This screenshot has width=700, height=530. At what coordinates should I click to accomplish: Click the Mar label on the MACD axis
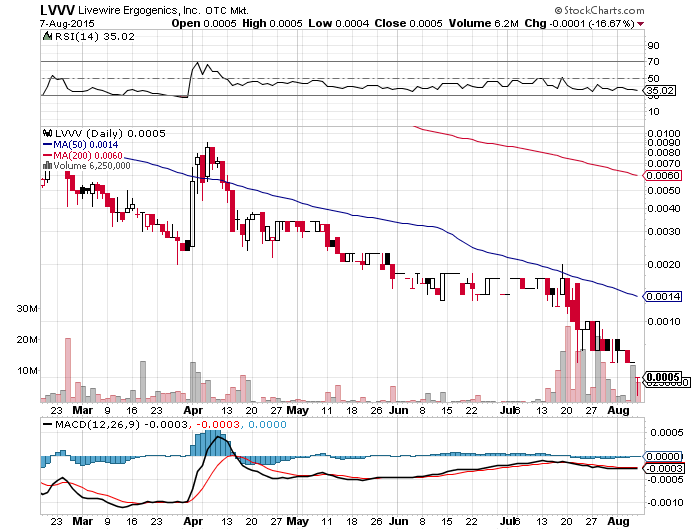coord(83,521)
